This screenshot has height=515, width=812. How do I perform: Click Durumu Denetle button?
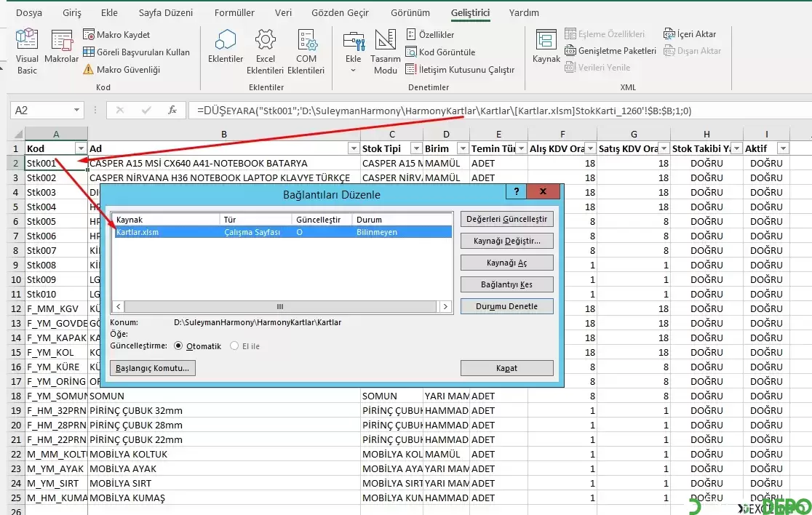pos(506,306)
